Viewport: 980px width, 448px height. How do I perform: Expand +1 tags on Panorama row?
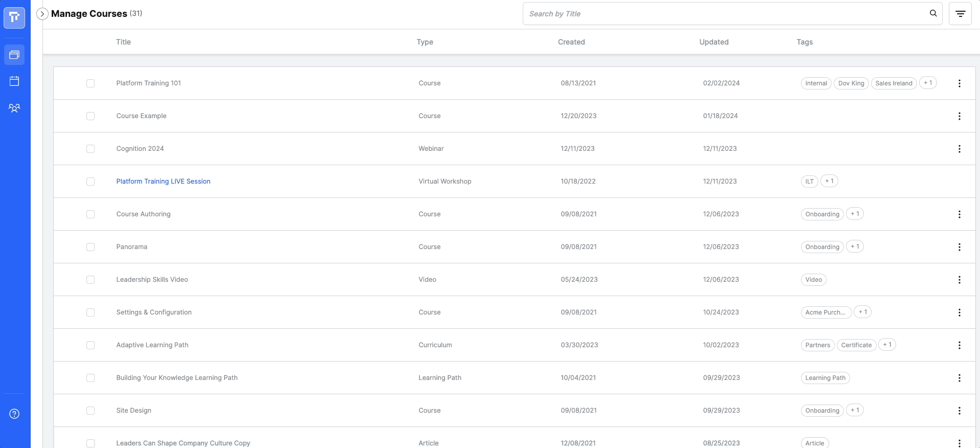pyautogui.click(x=855, y=247)
